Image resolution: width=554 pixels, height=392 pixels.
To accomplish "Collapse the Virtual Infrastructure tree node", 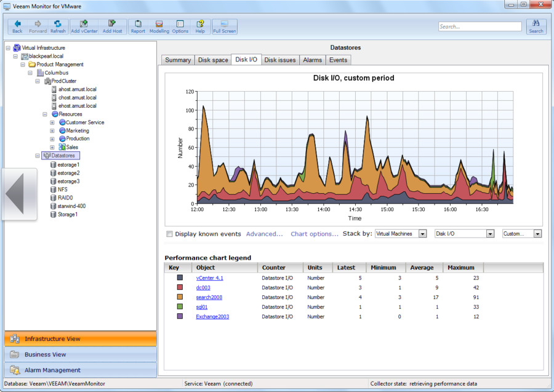I will pos(8,47).
